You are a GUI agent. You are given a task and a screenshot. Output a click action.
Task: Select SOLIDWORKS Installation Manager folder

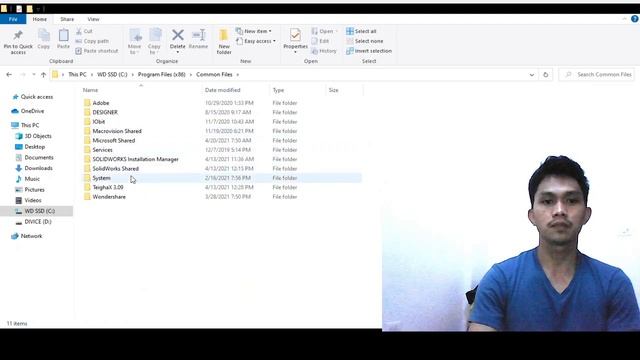135,159
